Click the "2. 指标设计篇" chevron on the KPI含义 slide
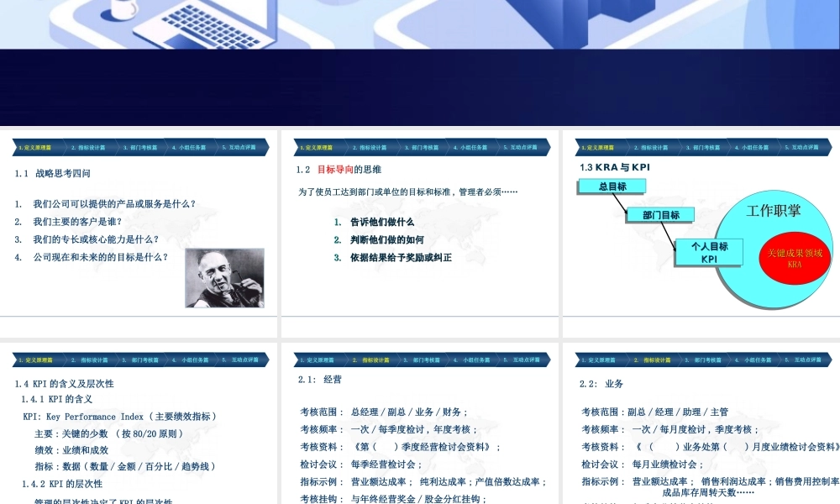This screenshot has height=504, width=840. [88, 360]
